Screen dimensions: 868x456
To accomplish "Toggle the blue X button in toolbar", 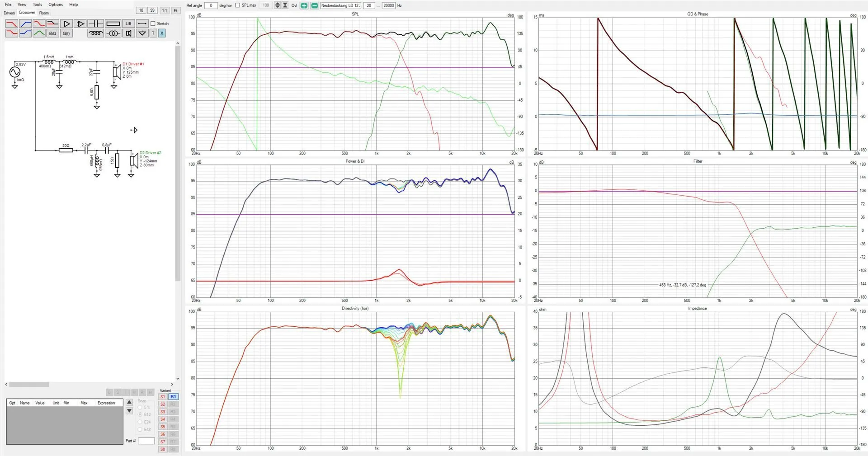I will click(x=162, y=33).
